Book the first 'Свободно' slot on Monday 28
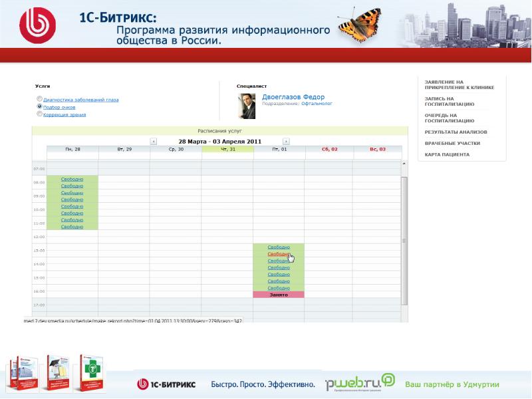Image resolution: width=532 pixels, height=399 pixels. click(x=72, y=180)
